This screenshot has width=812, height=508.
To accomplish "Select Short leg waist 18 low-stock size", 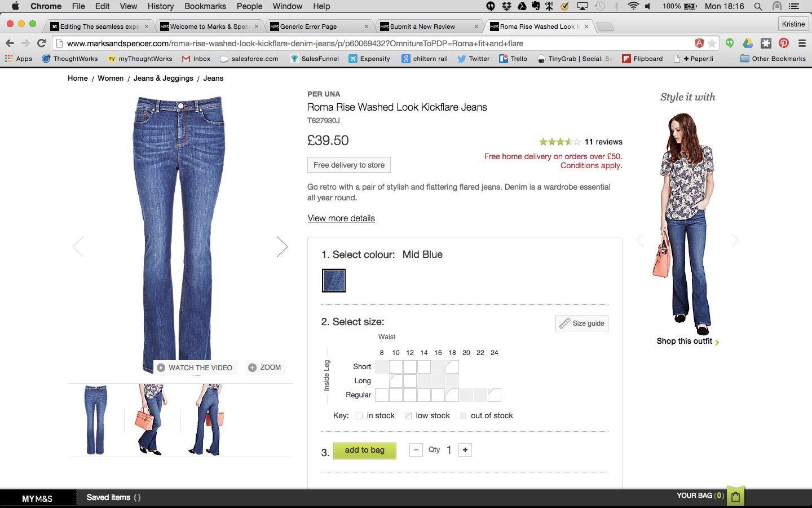I will (452, 367).
